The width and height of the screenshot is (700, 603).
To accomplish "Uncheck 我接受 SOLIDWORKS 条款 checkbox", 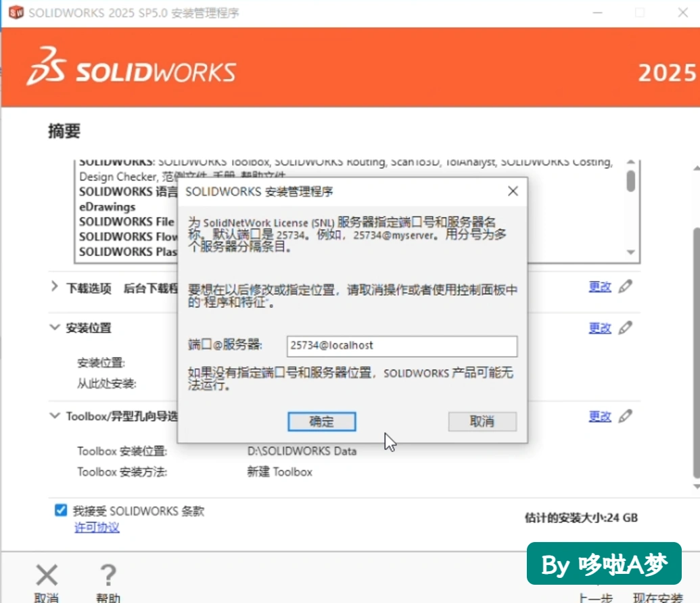I will 61,510.
